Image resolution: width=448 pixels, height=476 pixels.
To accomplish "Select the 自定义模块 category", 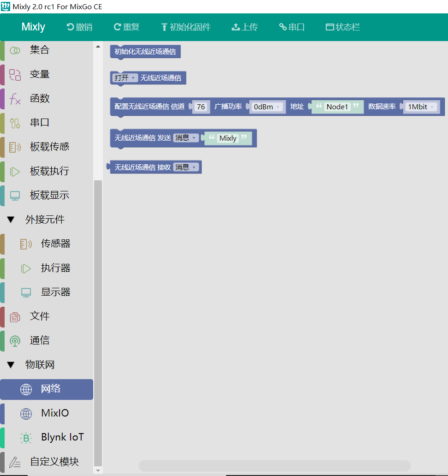I will click(x=47, y=462).
